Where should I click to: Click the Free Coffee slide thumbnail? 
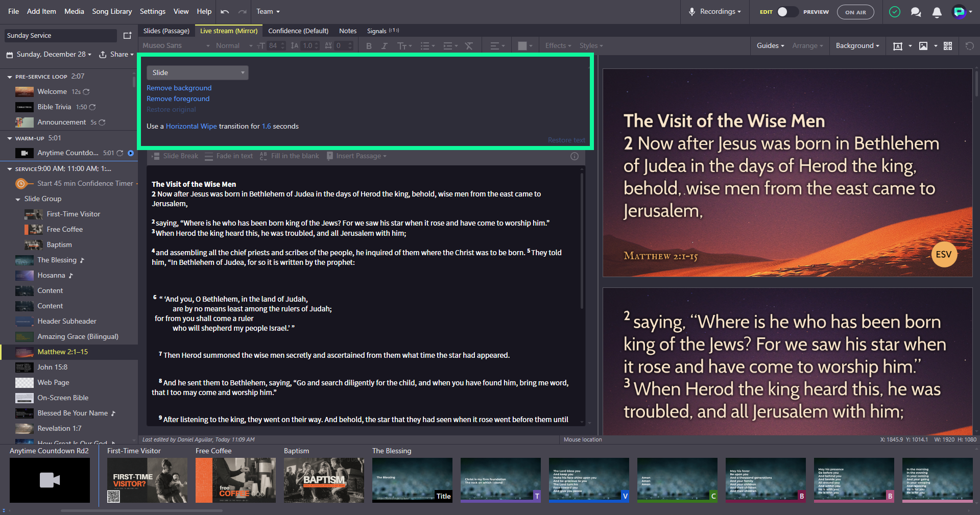click(x=235, y=480)
